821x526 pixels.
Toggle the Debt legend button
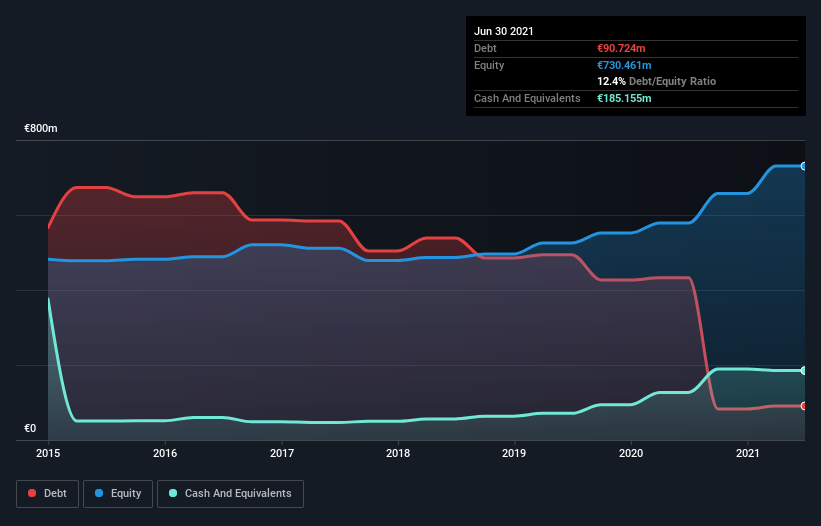(x=48, y=494)
